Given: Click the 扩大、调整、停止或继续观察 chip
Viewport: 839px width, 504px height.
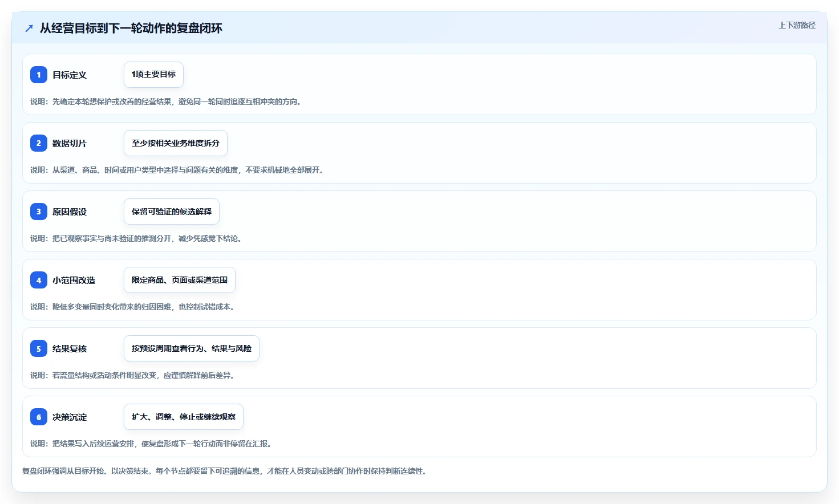Looking at the screenshot, I should click(x=184, y=417).
